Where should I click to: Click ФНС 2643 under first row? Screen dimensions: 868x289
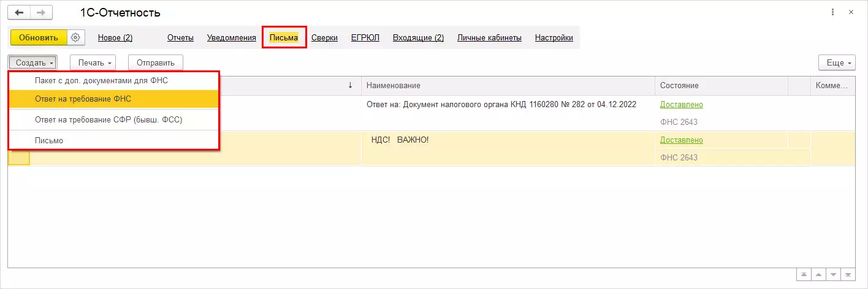pyautogui.click(x=679, y=122)
